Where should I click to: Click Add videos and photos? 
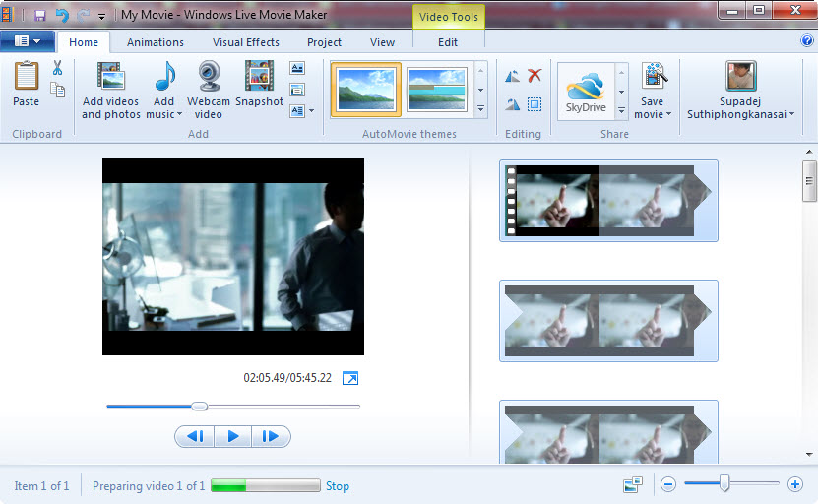(110, 90)
